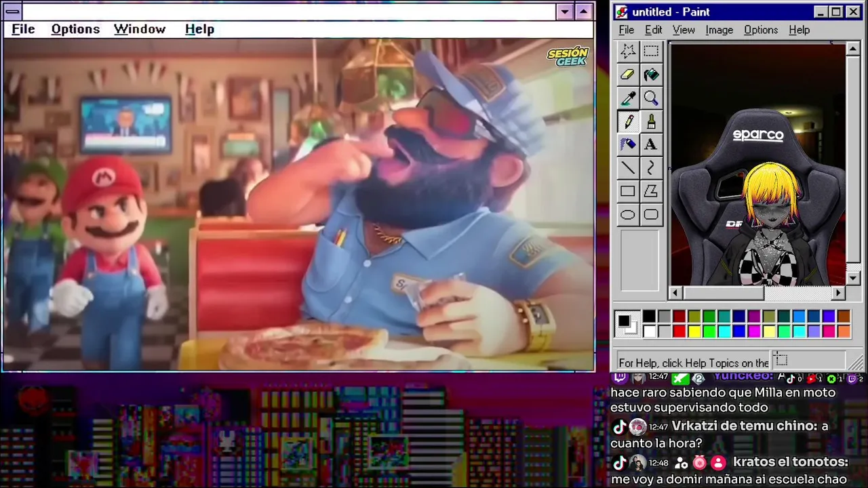868x488 pixels.
Task: Open the Image menu in Paint
Action: (719, 30)
